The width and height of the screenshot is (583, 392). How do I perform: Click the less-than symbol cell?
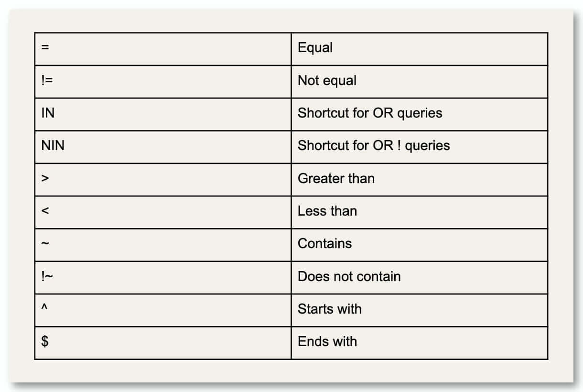click(x=45, y=211)
